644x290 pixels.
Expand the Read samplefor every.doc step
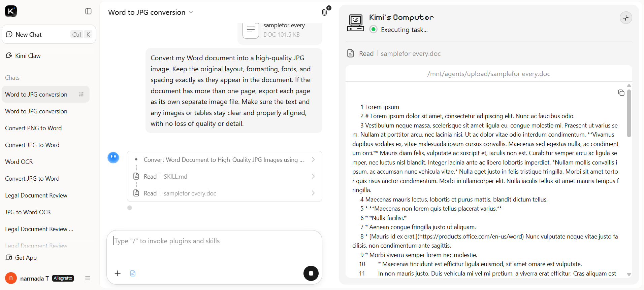coord(224,193)
